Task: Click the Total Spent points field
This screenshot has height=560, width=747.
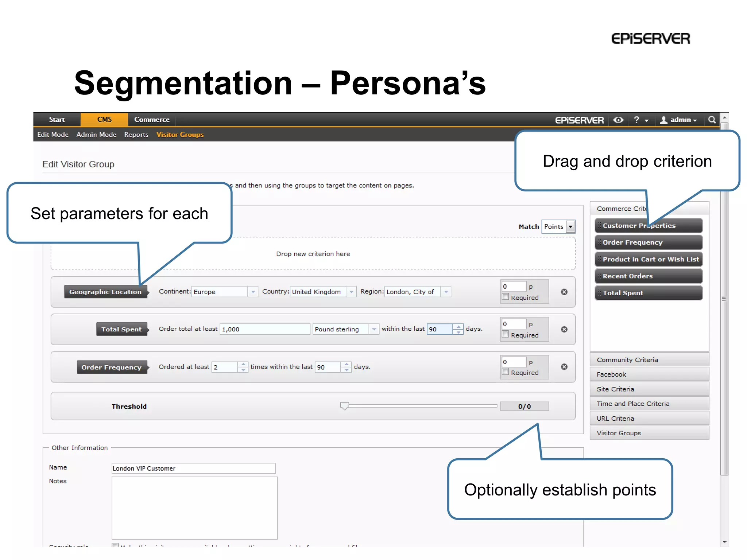Action: pos(514,324)
